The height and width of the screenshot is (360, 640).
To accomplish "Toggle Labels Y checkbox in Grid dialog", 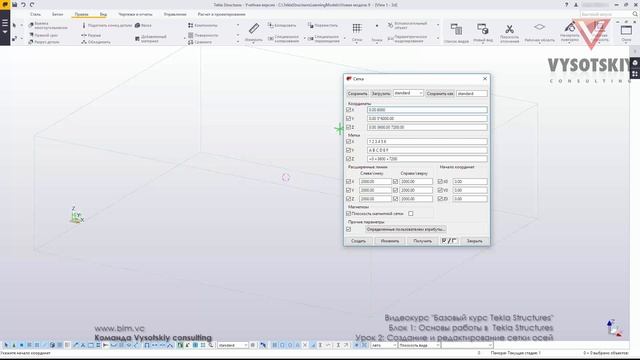I will (x=349, y=150).
